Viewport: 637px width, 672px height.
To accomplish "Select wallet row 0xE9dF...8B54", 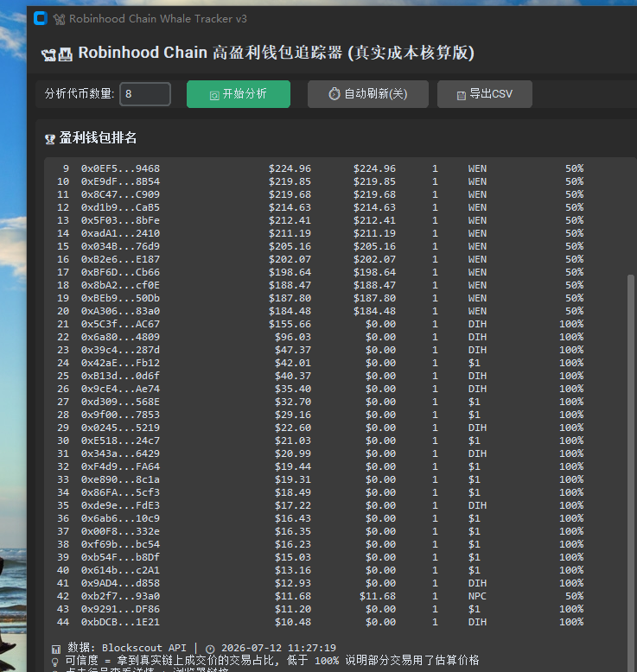I will pos(320,181).
